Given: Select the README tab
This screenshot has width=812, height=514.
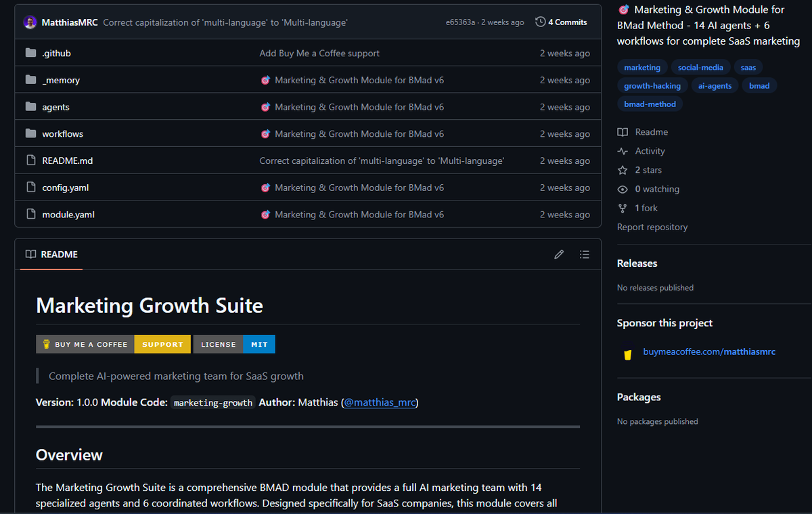Looking at the screenshot, I should click(x=51, y=255).
